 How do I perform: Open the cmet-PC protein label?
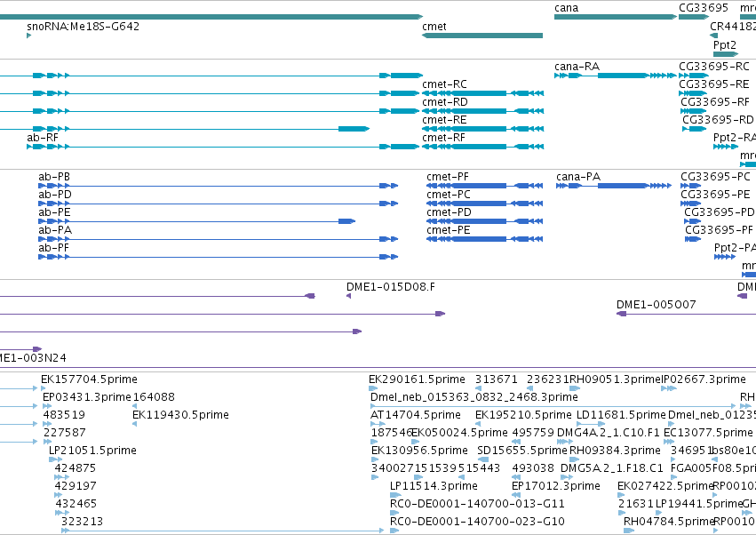coord(449,195)
